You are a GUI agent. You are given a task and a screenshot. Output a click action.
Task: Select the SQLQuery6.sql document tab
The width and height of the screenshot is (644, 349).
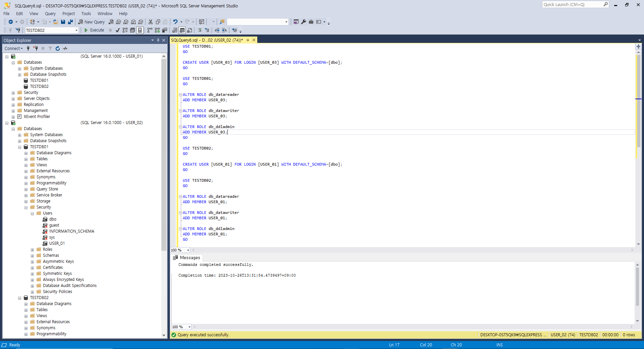click(207, 40)
